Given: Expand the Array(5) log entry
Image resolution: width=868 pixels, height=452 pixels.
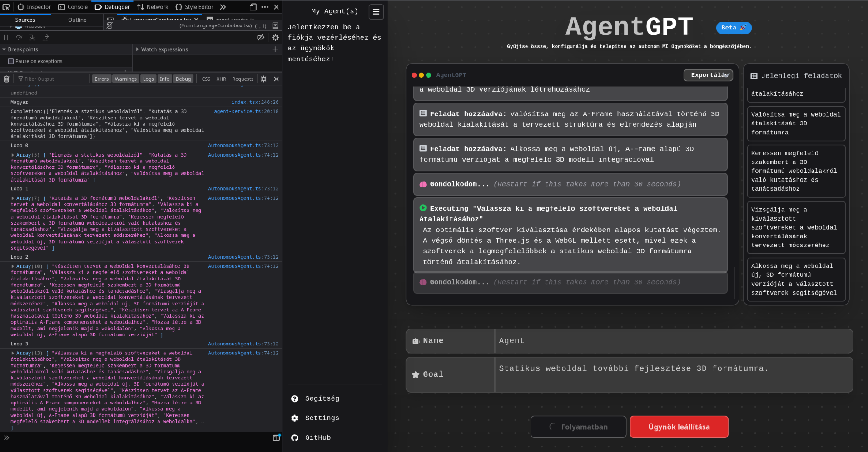Looking at the screenshot, I should [13, 155].
